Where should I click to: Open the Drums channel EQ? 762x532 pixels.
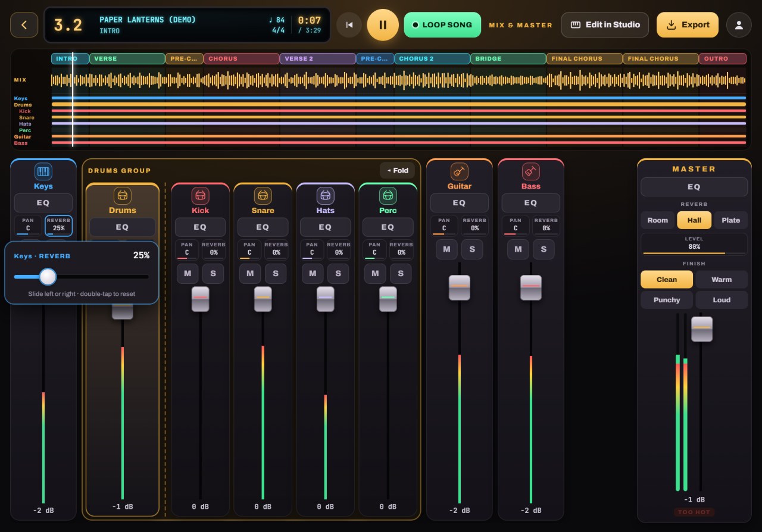click(123, 227)
